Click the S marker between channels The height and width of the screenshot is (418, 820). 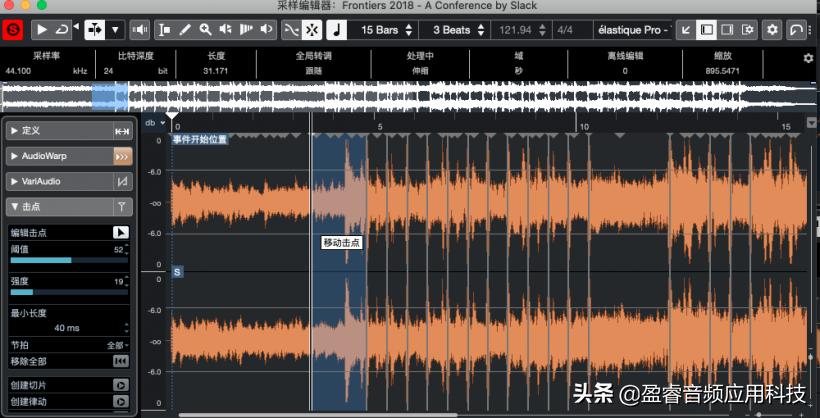click(177, 272)
